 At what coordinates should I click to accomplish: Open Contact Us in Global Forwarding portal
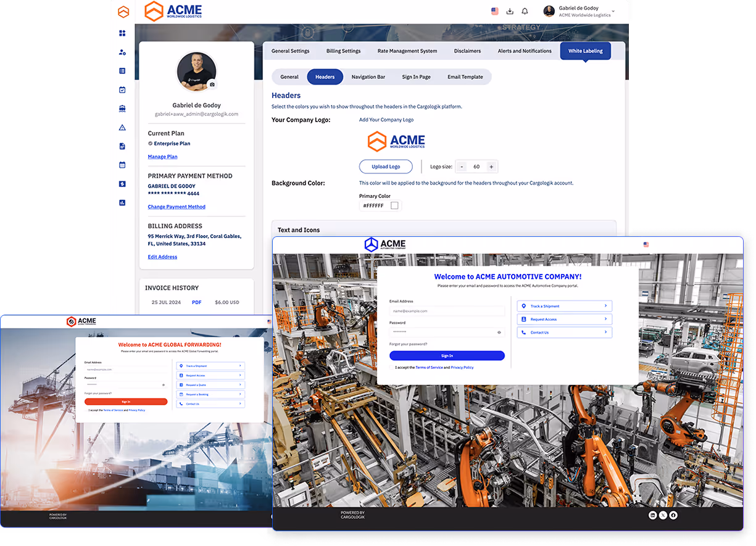coord(210,403)
